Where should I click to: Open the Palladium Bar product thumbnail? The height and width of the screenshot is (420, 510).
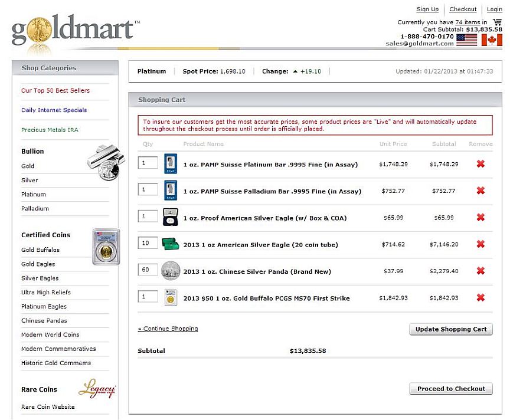click(171, 190)
